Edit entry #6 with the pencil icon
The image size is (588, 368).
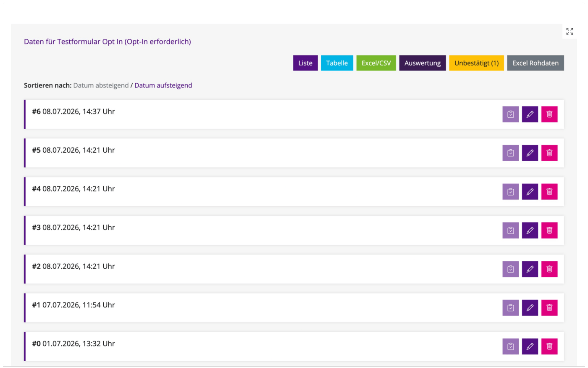[x=530, y=114]
